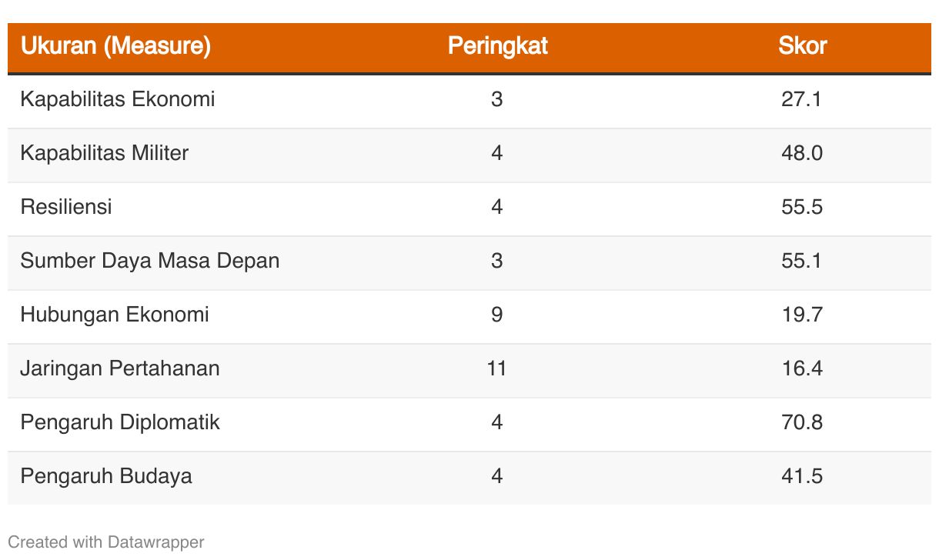Select the Resiliensi row label
The image size is (939, 560).
pyautogui.click(x=66, y=207)
